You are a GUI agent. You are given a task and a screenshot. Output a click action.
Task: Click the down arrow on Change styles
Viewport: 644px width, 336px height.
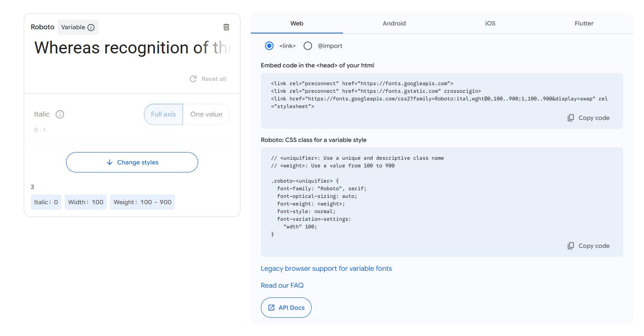(110, 162)
